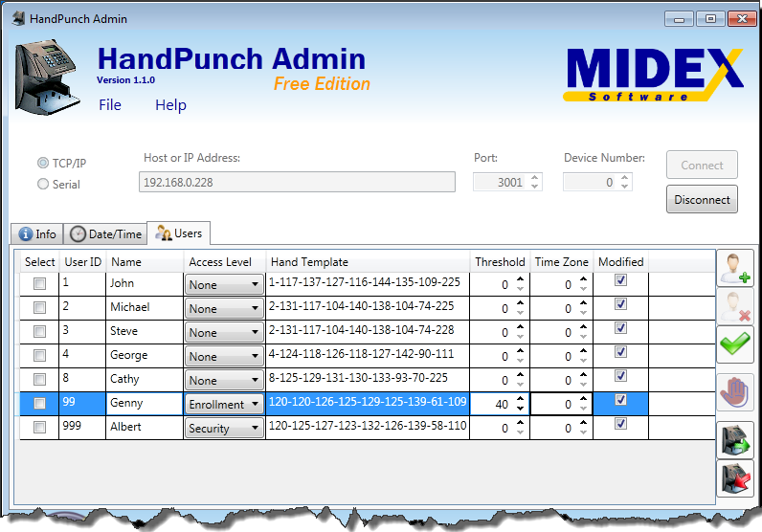Click user ID cell 999

click(82, 427)
